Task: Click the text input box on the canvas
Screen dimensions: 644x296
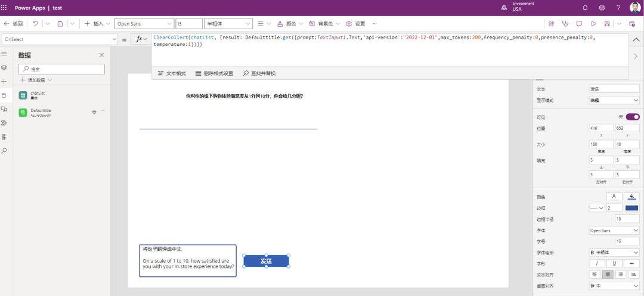Action: [188, 261]
